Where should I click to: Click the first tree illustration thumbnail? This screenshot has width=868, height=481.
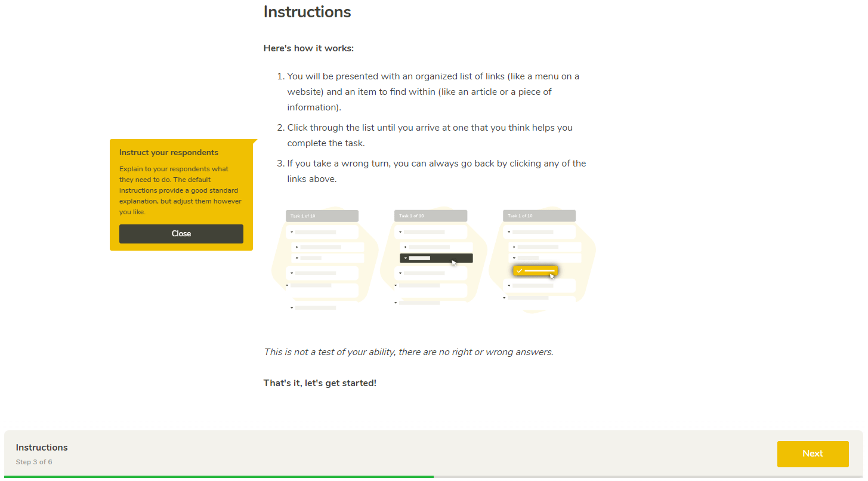325,260
